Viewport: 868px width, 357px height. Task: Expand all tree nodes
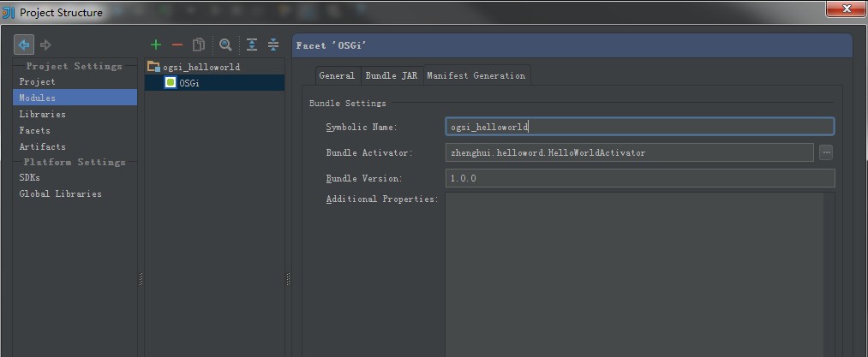(252, 45)
